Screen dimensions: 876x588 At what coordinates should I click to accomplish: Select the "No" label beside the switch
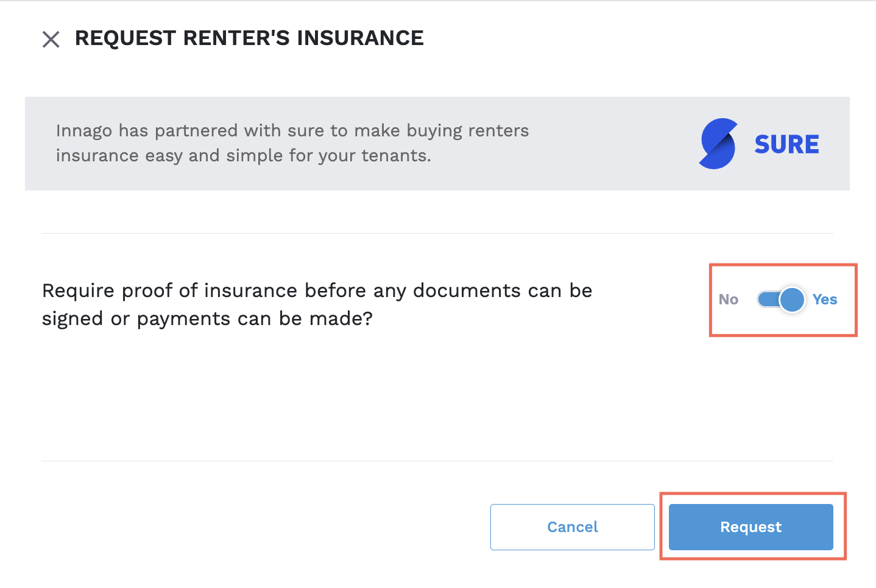[728, 299]
